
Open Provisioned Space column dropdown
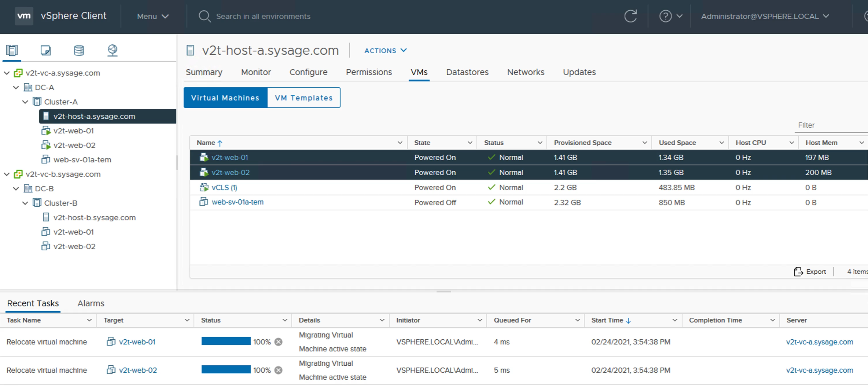tap(644, 143)
